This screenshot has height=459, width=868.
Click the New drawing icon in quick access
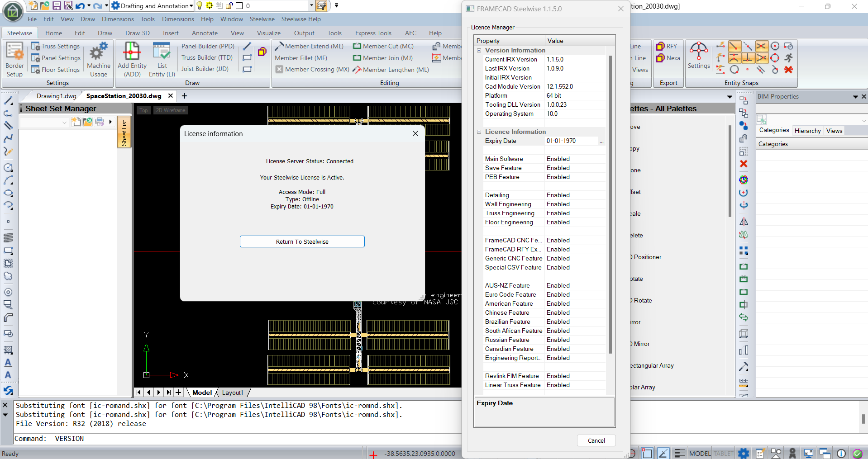point(33,5)
